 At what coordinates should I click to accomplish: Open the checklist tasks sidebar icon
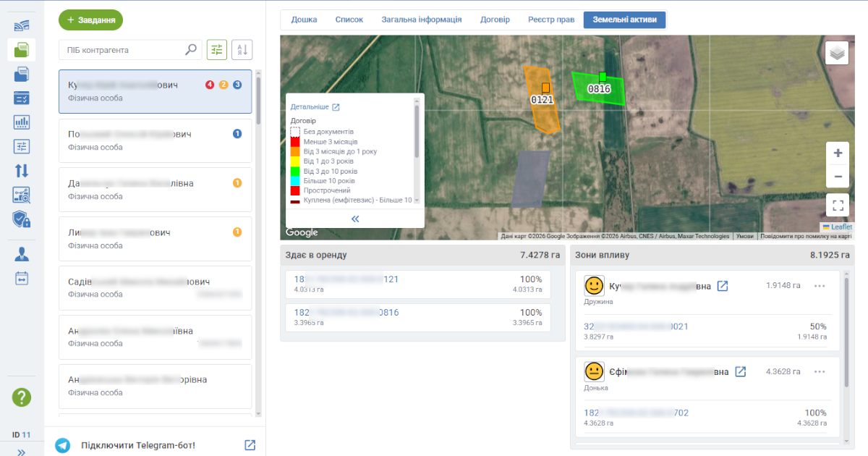coord(22,98)
